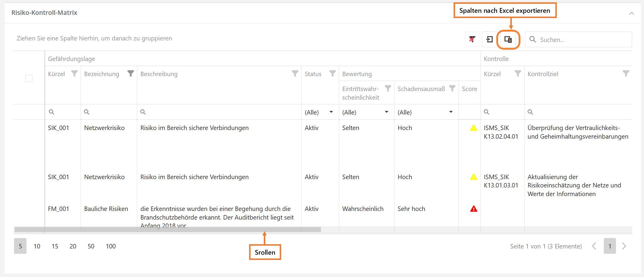Set page size to 10 rows

point(37,246)
